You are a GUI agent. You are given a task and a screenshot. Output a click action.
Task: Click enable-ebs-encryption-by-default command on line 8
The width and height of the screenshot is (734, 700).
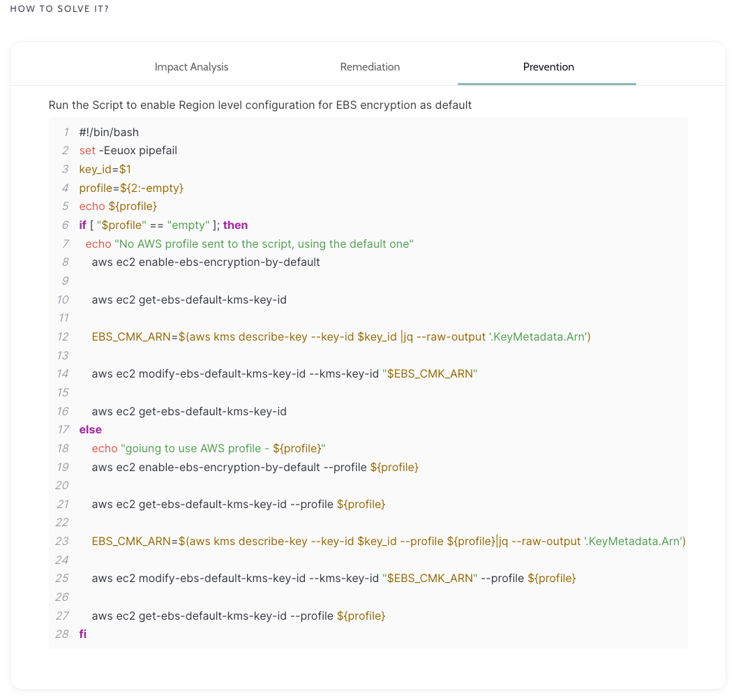point(206,262)
